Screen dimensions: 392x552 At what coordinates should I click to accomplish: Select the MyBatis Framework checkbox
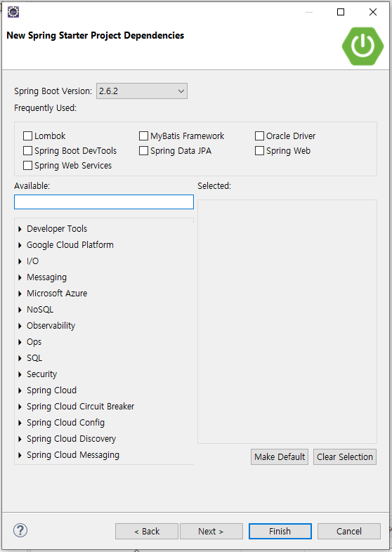point(143,136)
